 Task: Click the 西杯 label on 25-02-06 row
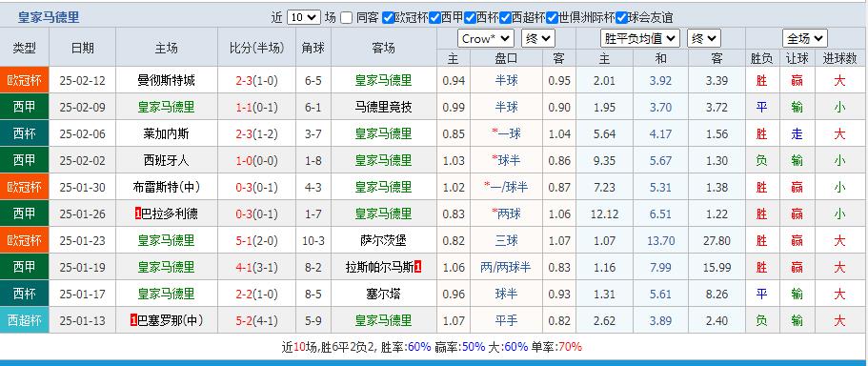click(25, 134)
